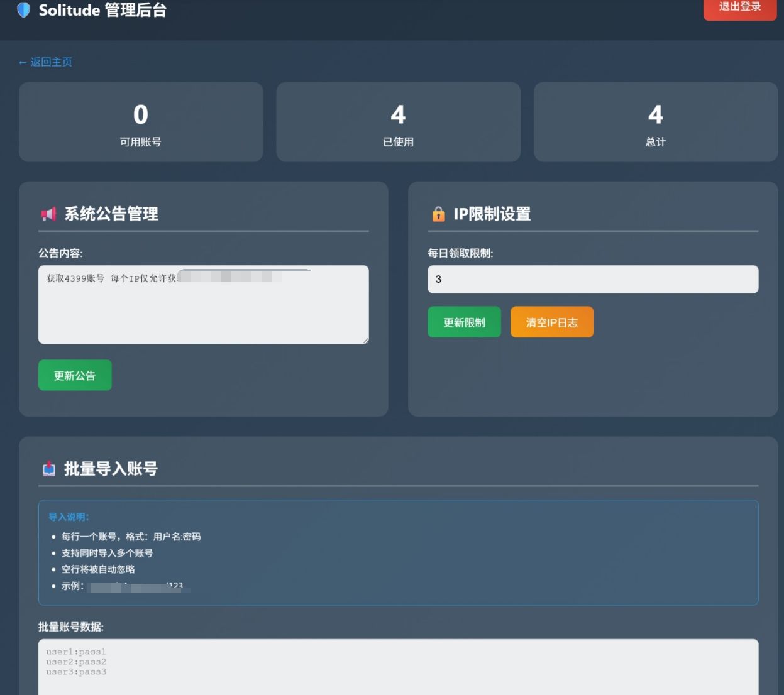The width and height of the screenshot is (784, 695).
Task: Click the blue shield logo icon
Action: [23, 10]
